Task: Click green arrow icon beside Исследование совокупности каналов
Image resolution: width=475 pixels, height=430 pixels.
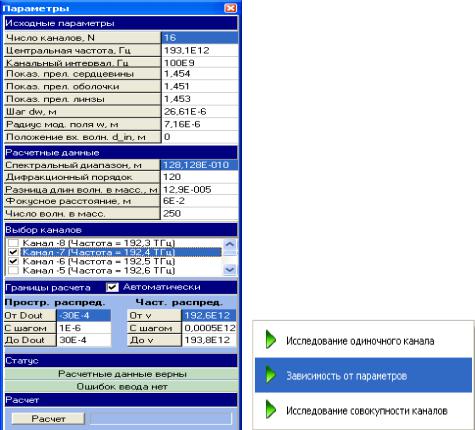Action: (271, 409)
